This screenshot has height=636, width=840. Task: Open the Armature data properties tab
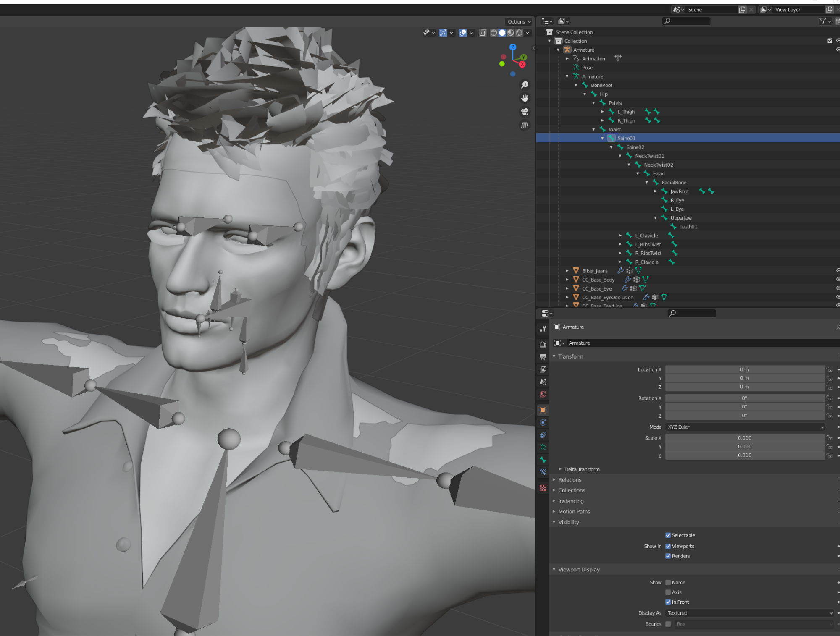pos(543,447)
